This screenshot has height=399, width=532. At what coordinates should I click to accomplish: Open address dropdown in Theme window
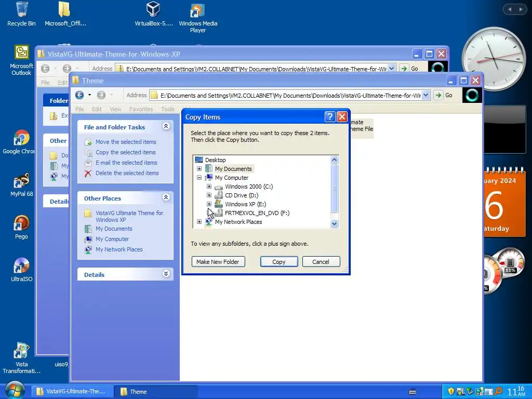coord(426,96)
